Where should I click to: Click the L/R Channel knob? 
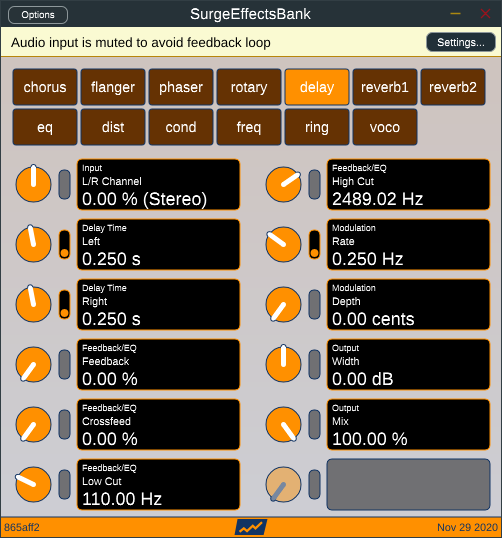[x=33, y=184]
